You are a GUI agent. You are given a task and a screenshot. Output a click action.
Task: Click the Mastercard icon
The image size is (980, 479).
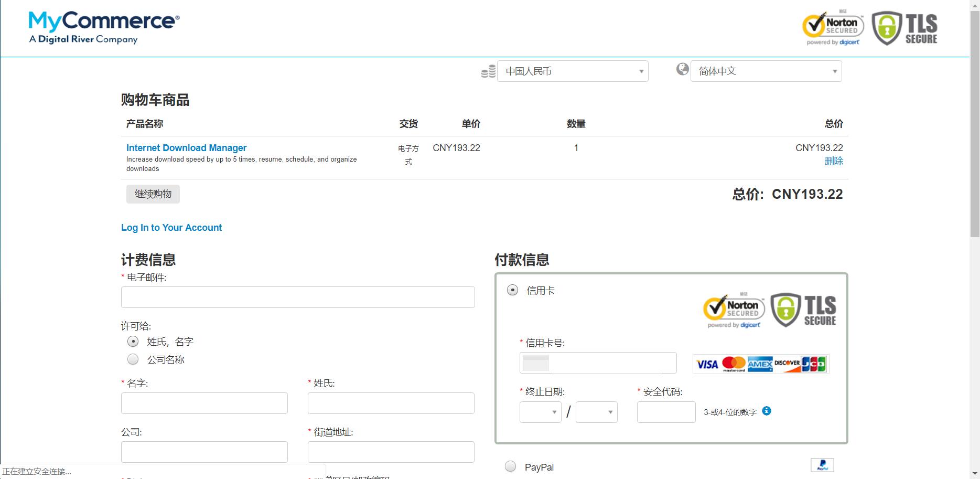coord(734,364)
